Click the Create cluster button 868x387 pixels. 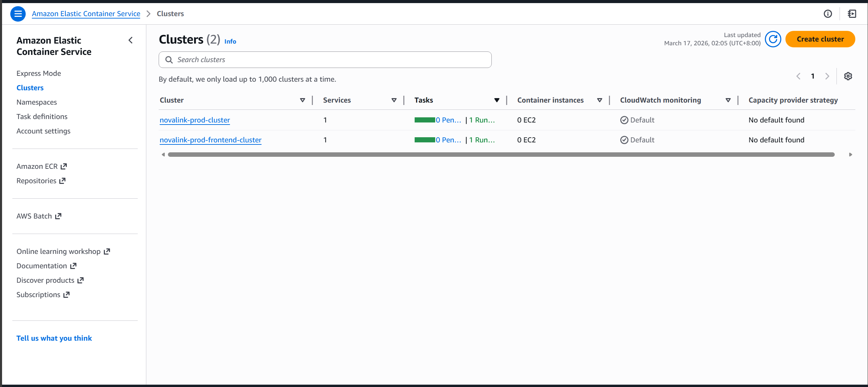[x=820, y=39]
